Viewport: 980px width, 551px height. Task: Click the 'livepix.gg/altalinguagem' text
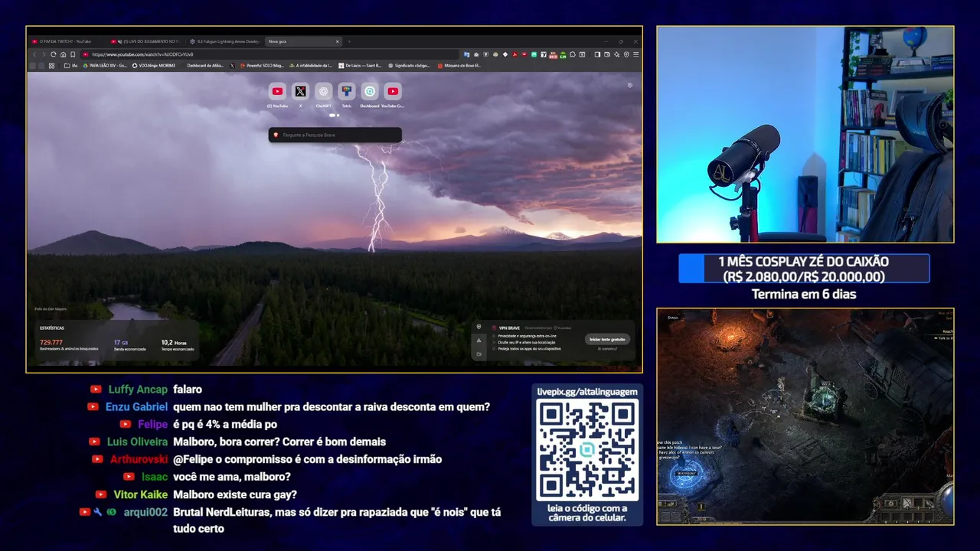tap(587, 392)
